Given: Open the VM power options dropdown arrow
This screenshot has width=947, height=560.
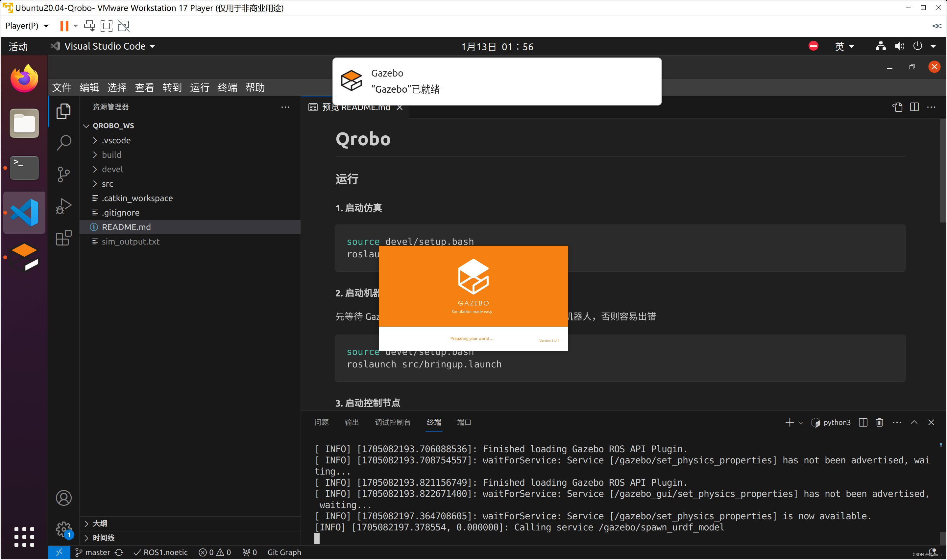Looking at the screenshot, I should (76, 26).
